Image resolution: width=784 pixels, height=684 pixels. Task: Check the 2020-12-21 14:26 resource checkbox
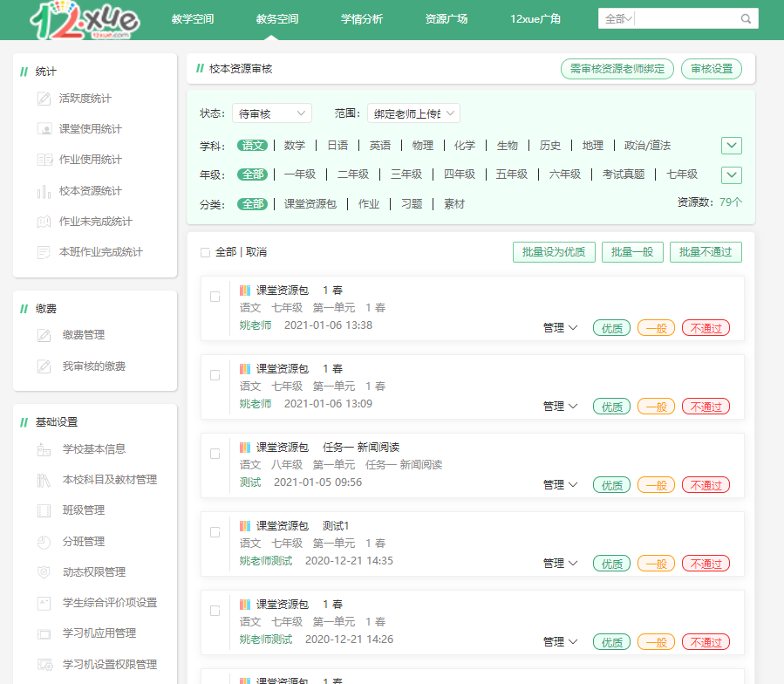click(x=215, y=611)
